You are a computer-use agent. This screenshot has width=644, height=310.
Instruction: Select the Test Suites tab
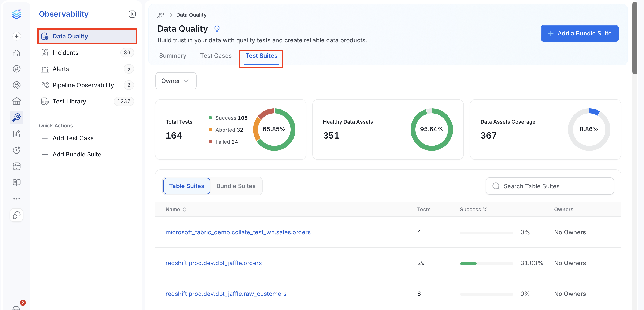click(261, 56)
